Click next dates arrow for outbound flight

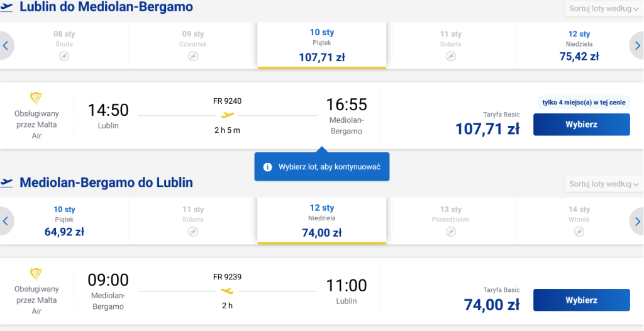[x=638, y=45]
